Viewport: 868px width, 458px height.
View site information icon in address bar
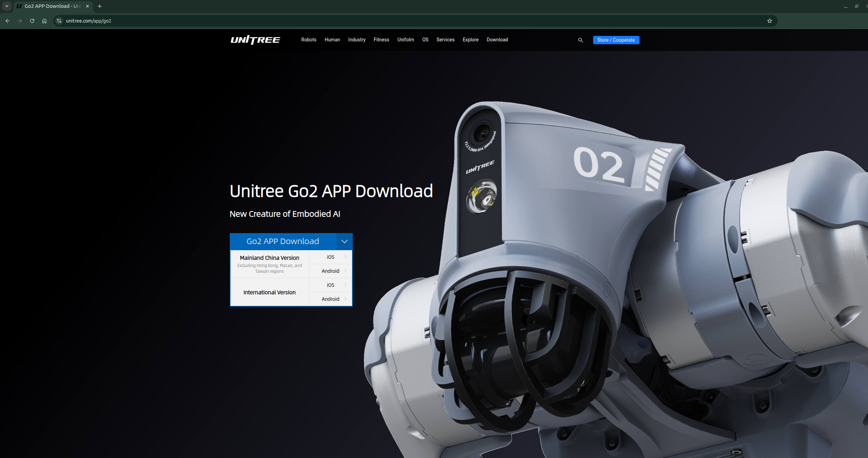(59, 21)
